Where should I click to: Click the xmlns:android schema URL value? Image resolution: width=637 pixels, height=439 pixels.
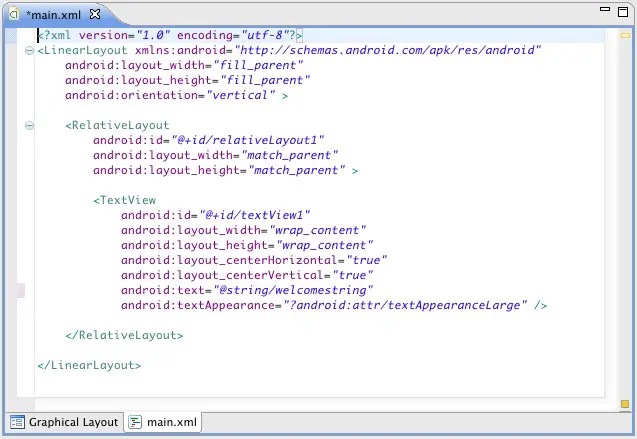(388, 50)
